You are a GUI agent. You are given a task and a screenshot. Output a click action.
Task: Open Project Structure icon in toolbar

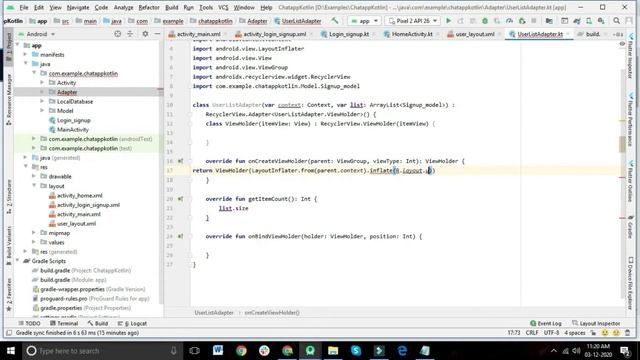click(x=549, y=20)
